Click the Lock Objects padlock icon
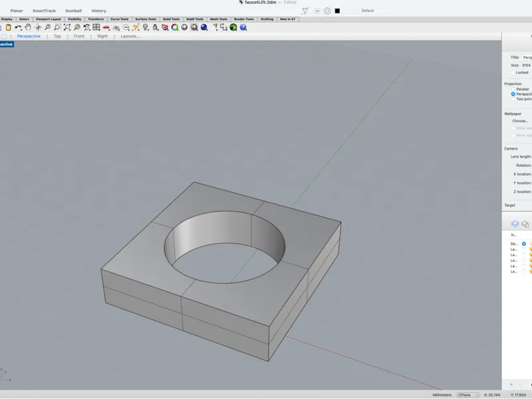Screen dimensions: 532x399 point(155,27)
